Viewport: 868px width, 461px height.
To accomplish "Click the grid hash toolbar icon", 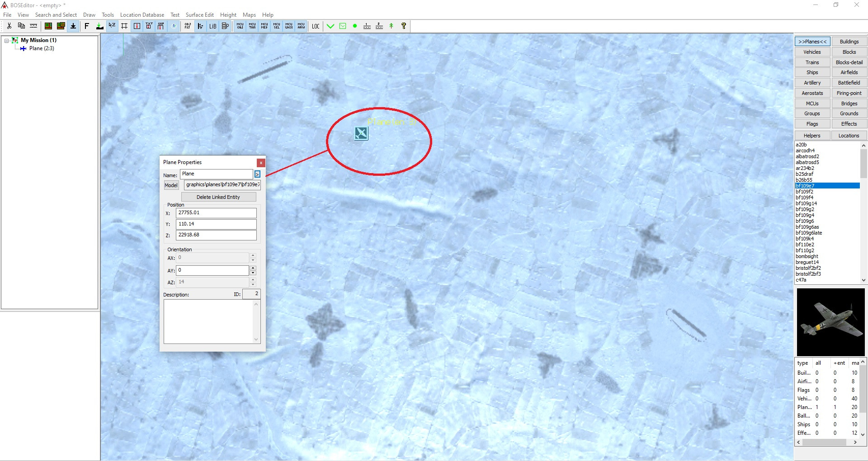I will tap(124, 26).
